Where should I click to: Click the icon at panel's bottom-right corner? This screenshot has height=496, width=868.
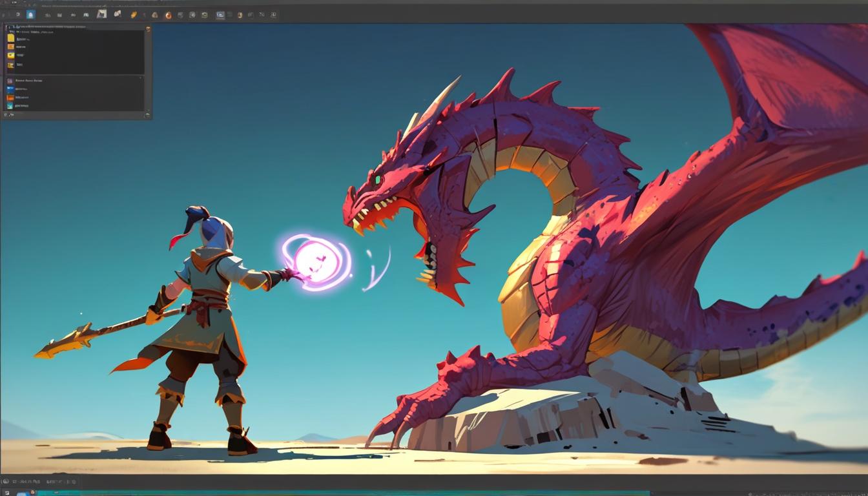(148, 115)
